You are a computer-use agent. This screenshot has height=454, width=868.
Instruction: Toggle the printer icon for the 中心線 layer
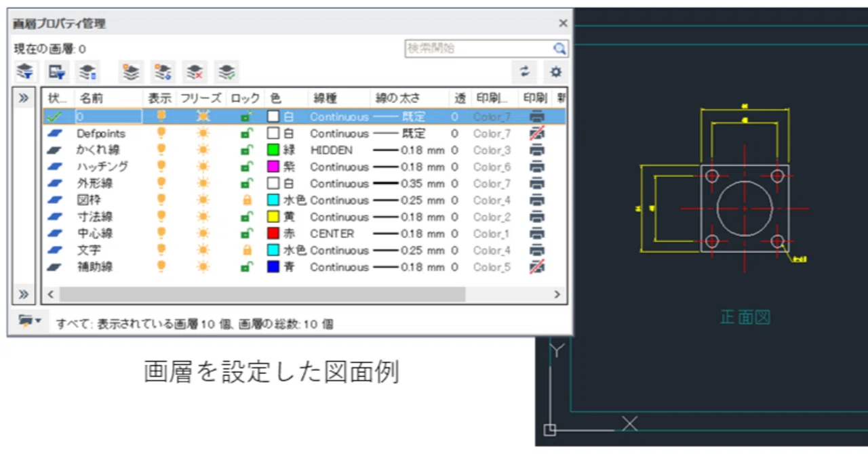point(537,234)
